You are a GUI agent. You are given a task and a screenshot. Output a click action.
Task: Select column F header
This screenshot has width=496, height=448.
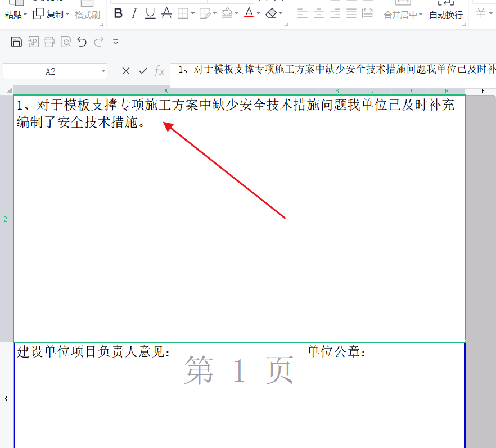[483, 92]
